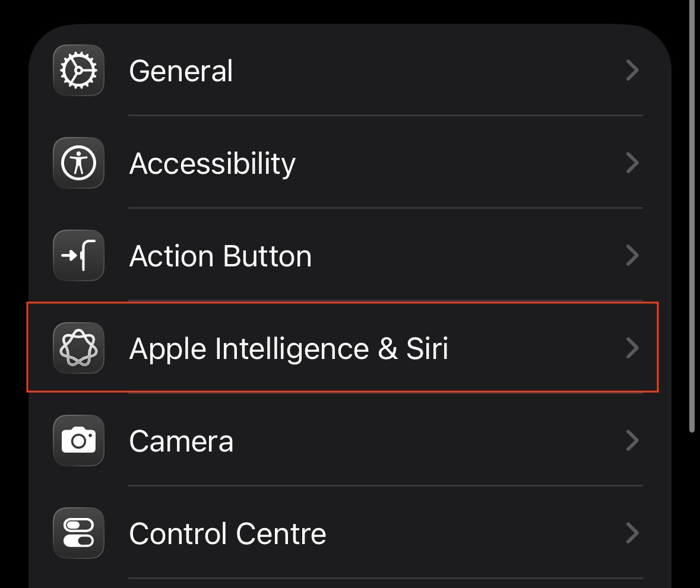Click the Action Button icon
The image size is (700, 588).
click(78, 256)
